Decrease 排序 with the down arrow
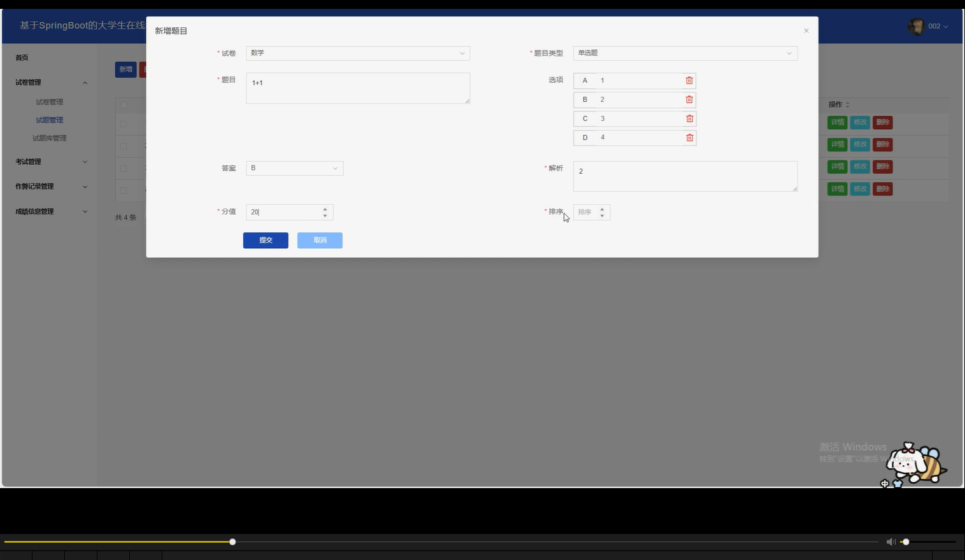 click(x=602, y=216)
